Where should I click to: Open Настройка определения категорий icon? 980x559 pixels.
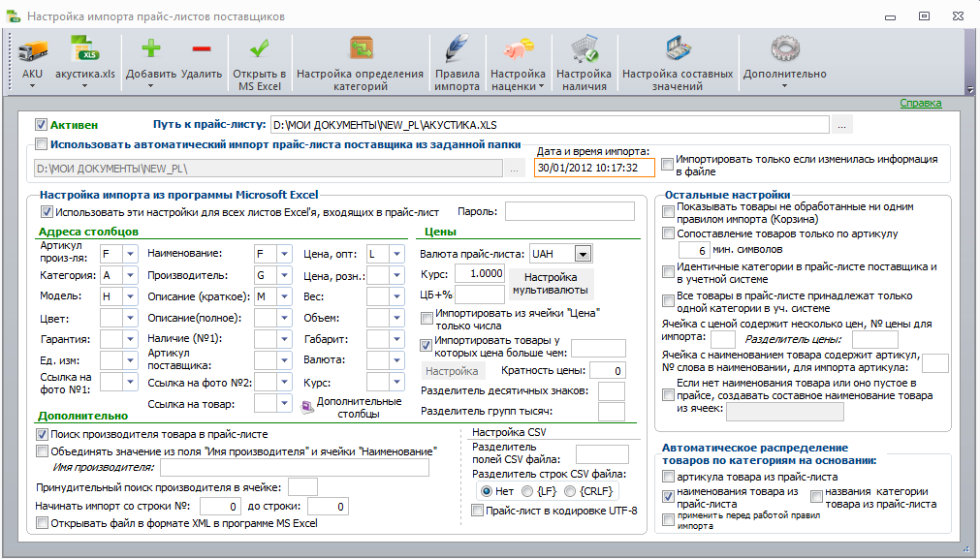tap(361, 48)
